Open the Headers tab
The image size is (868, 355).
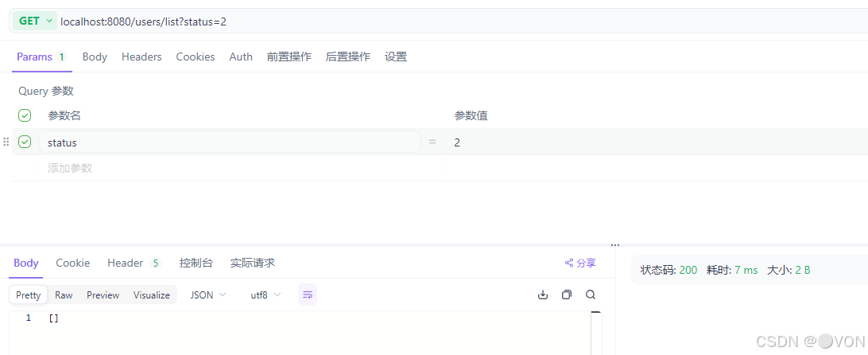pyautogui.click(x=141, y=57)
